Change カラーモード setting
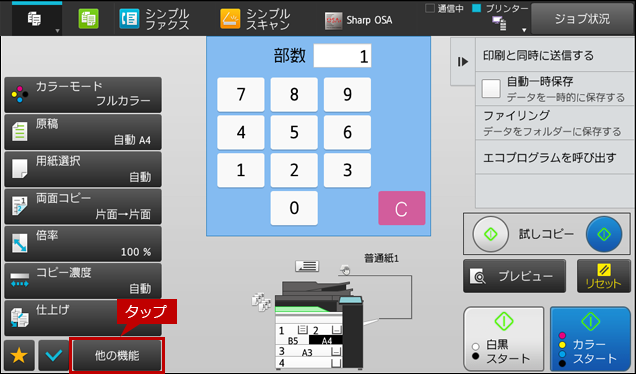The height and width of the screenshot is (374, 636). [x=83, y=95]
